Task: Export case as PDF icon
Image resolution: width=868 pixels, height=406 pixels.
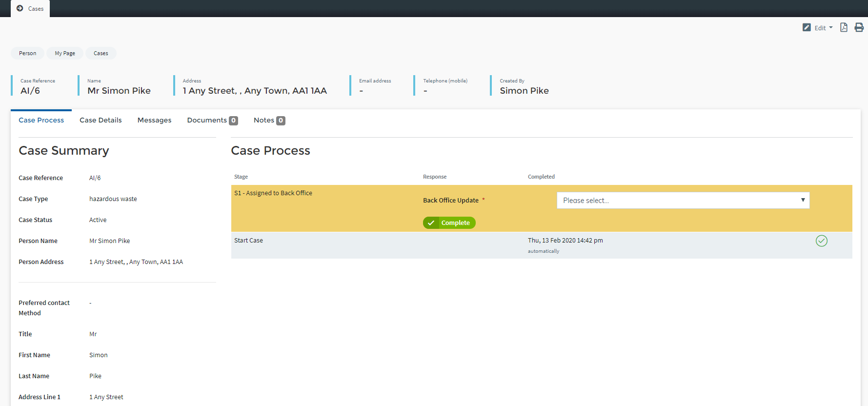Action: [844, 27]
